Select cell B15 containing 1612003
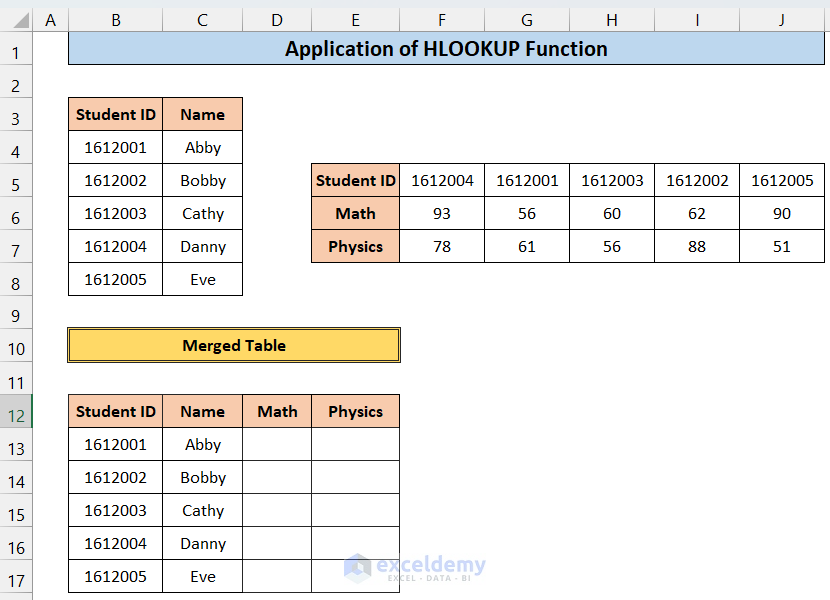 [x=115, y=510]
